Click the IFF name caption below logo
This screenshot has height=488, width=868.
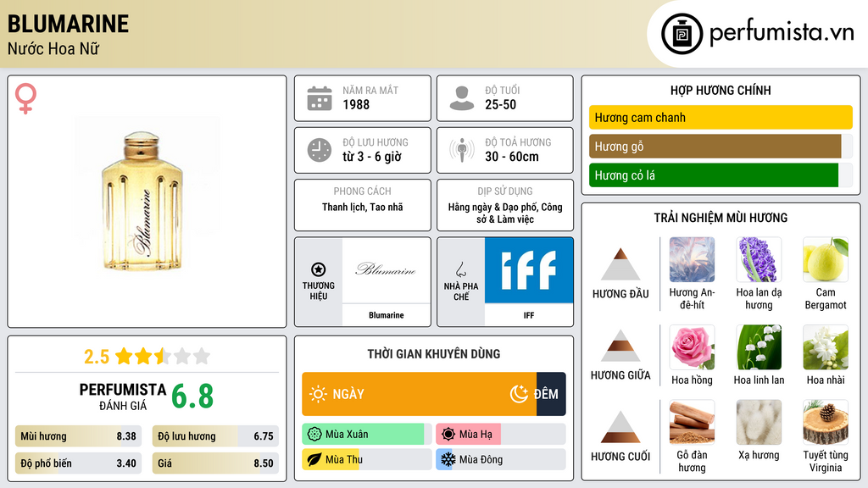coord(529,315)
